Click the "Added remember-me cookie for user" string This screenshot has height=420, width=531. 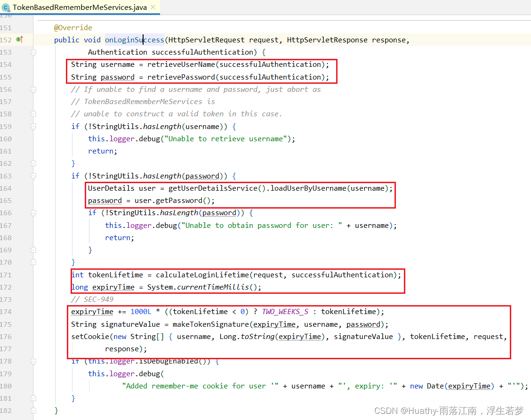(200, 386)
